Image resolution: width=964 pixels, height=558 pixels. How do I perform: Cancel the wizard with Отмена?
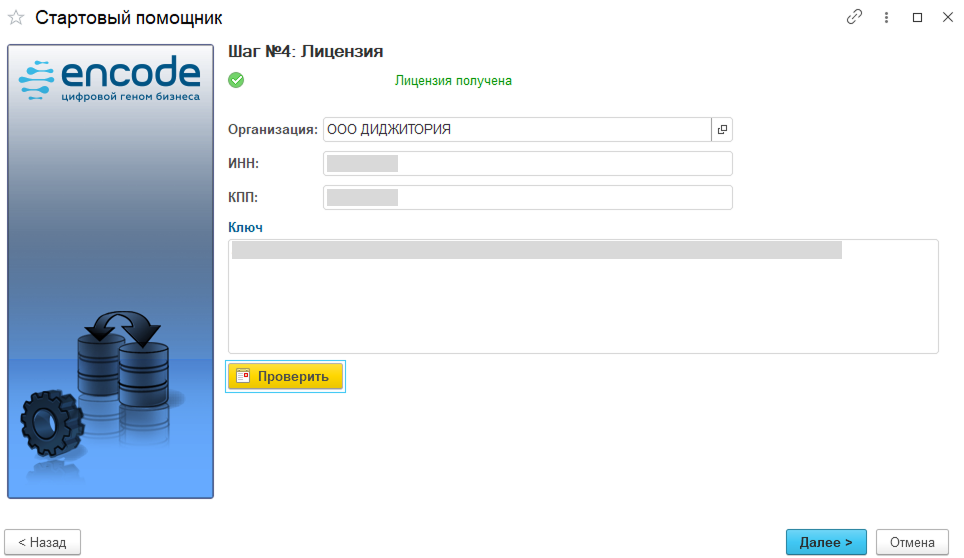pos(912,542)
